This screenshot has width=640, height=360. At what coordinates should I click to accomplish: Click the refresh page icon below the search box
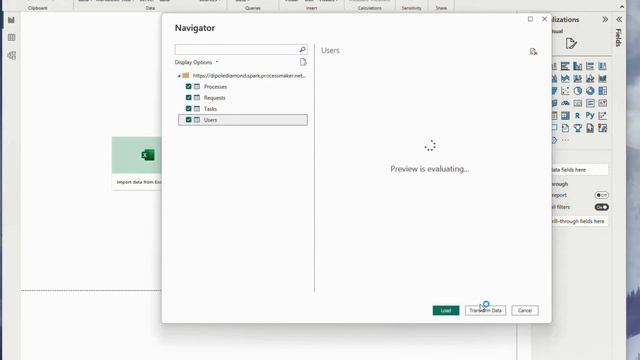303,62
